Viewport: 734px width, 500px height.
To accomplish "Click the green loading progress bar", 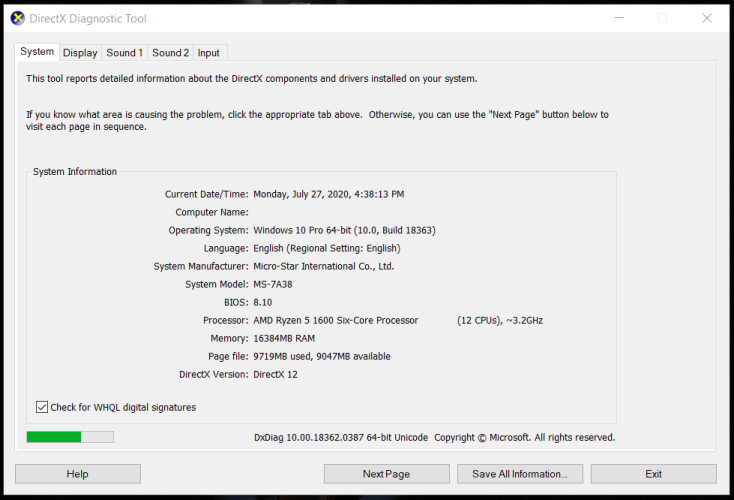I will coord(70,437).
